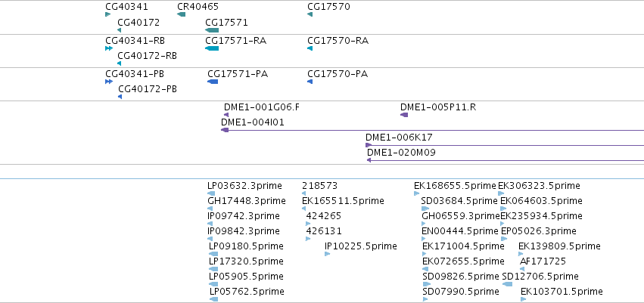
Task: Click the CG40341 gene arrow glyph
Action: click(107, 14)
